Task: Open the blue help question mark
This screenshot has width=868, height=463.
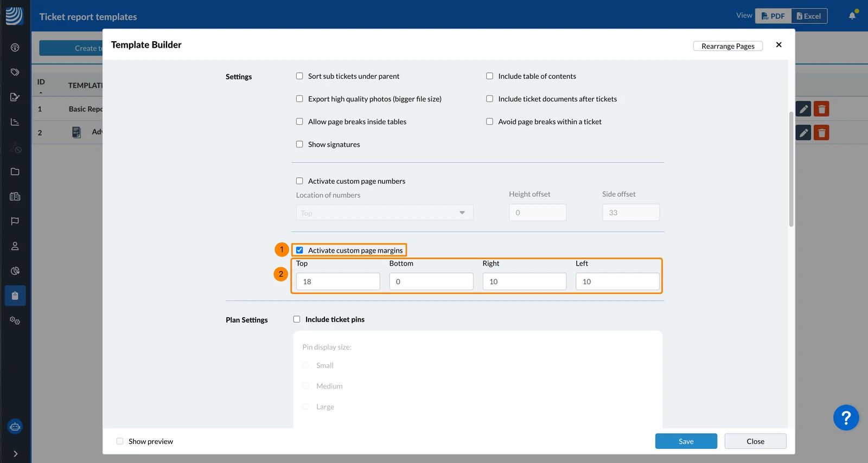Action: tap(846, 417)
